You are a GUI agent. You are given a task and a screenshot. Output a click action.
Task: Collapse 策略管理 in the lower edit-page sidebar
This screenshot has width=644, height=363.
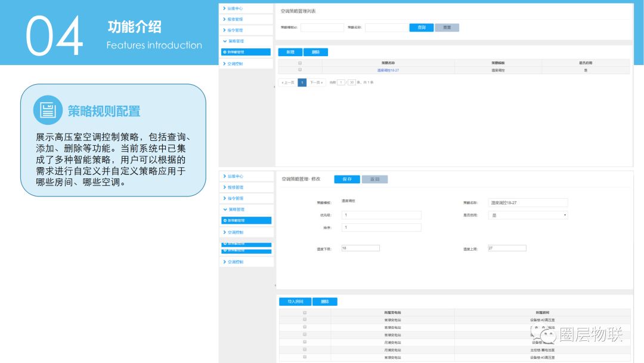tap(246, 210)
